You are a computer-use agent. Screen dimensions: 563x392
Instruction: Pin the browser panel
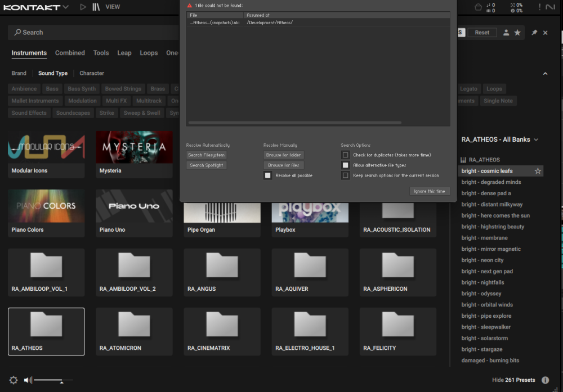tap(534, 33)
